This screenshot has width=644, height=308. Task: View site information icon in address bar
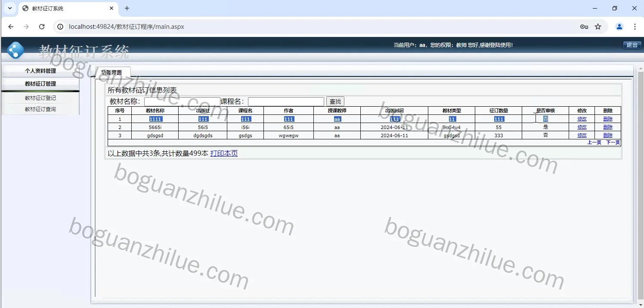click(x=60, y=27)
